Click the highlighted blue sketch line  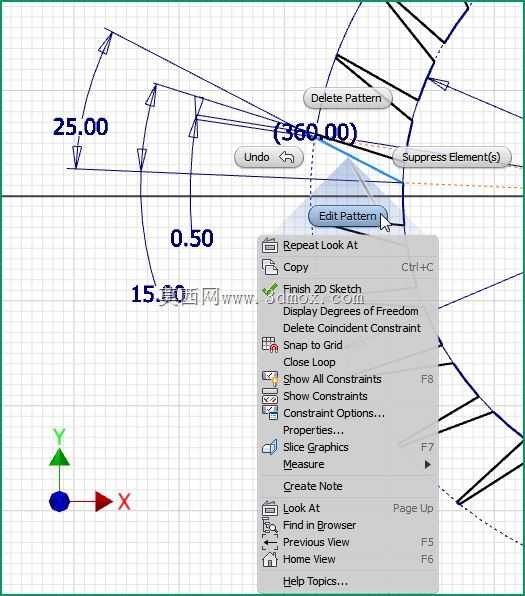pyautogui.click(x=360, y=160)
